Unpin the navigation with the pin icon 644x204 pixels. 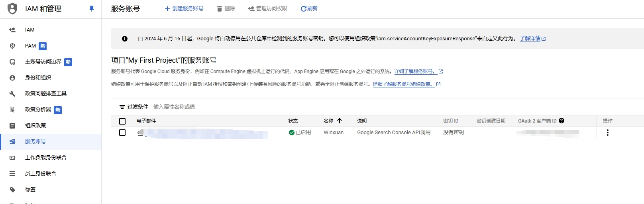click(92, 8)
